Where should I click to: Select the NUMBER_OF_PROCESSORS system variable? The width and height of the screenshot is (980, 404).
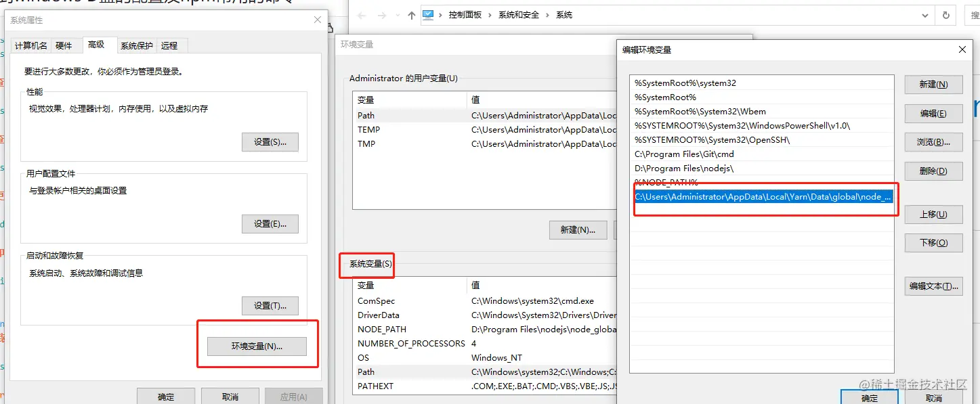485,343
